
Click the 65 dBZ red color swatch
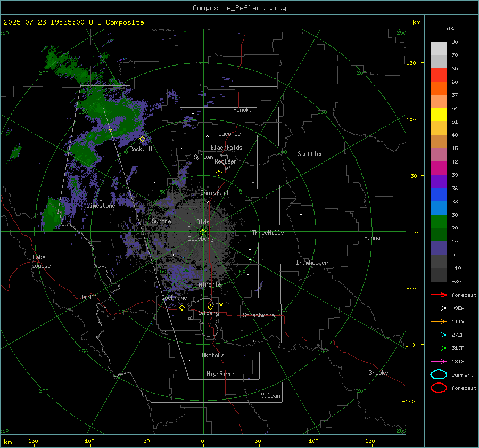pyautogui.click(x=439, y=75)
